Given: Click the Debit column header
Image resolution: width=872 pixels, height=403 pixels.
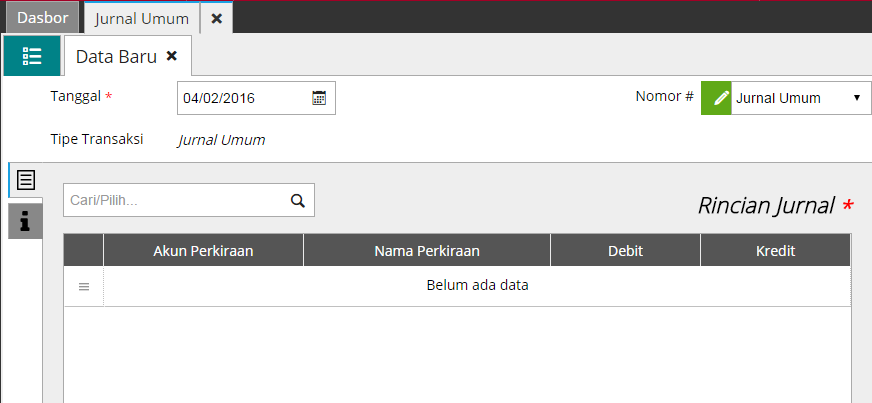Looking at the screenshot, I should [x=625, y=250].
